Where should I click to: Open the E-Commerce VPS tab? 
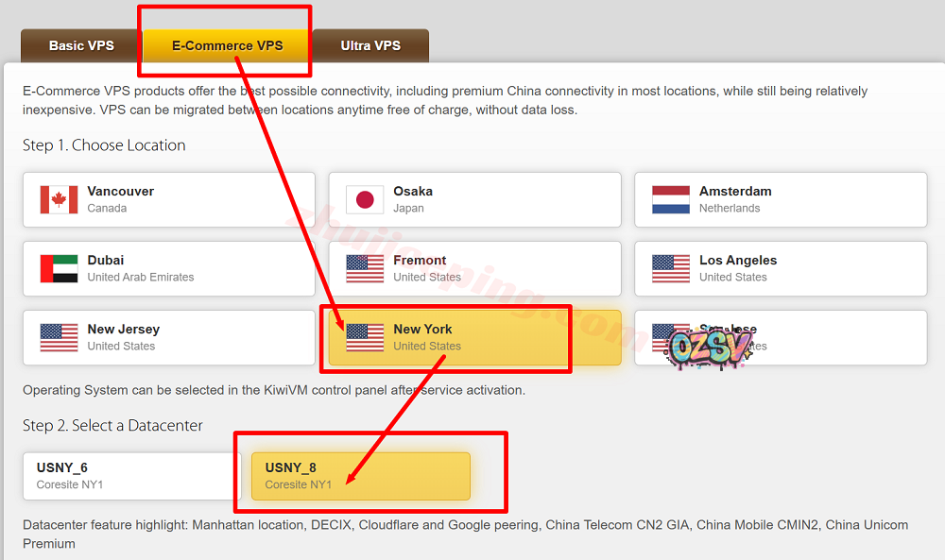[227, 46]
